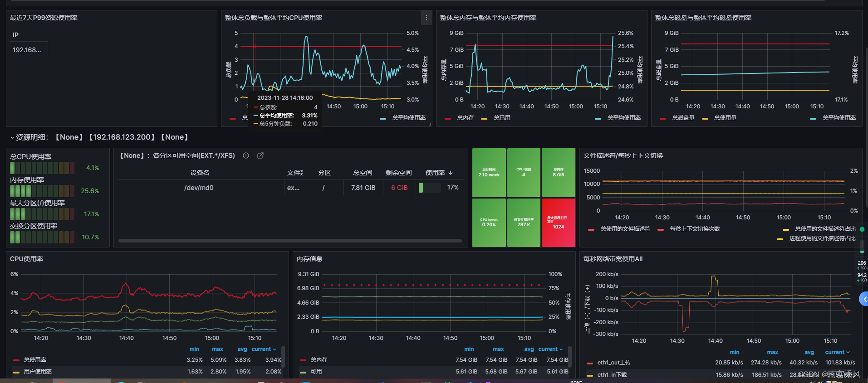This screenshot has width=868, height=383.
Task: Click the sort arrow next to 使用率 column
Action: 451,173
